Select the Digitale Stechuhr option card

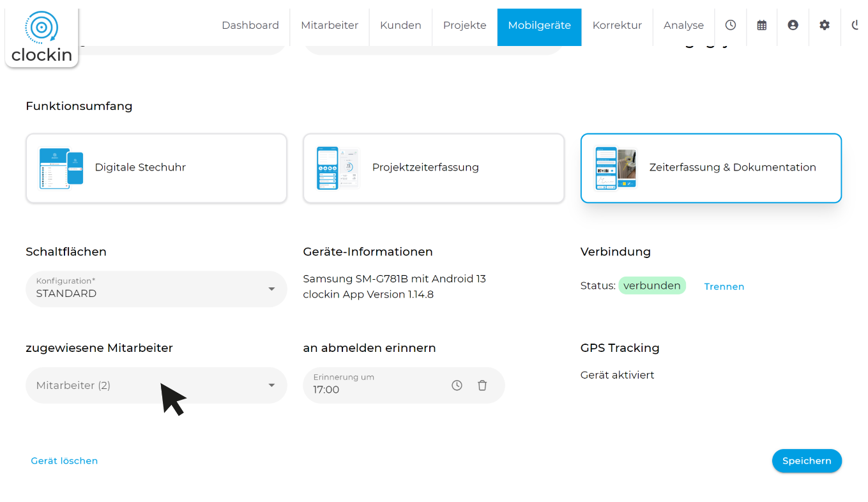click(x=156, y=168)
